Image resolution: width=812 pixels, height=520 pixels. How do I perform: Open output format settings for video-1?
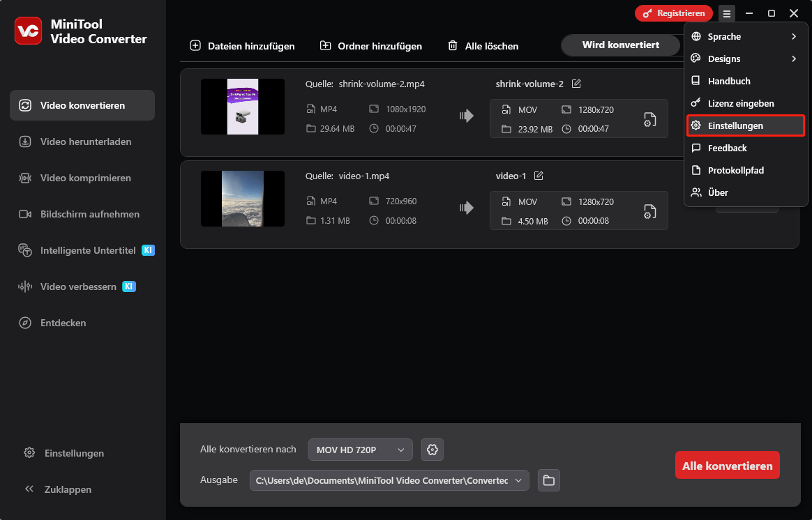coord(650,212)
